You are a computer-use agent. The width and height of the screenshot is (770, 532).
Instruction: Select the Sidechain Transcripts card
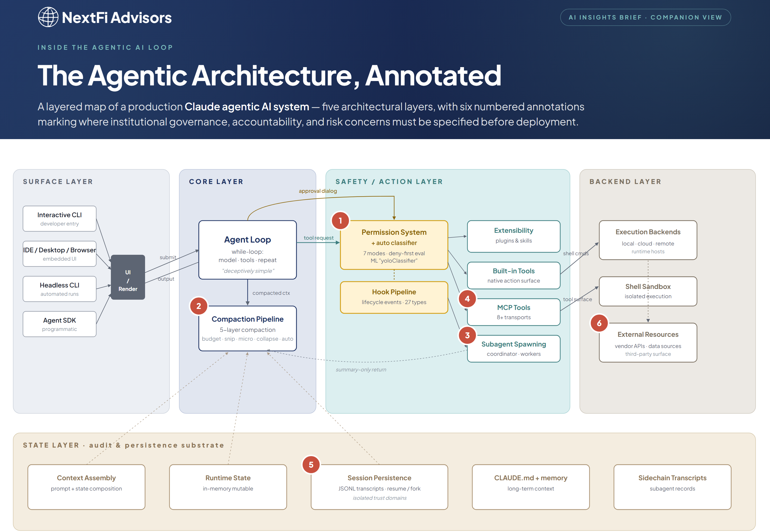[672, 487]
